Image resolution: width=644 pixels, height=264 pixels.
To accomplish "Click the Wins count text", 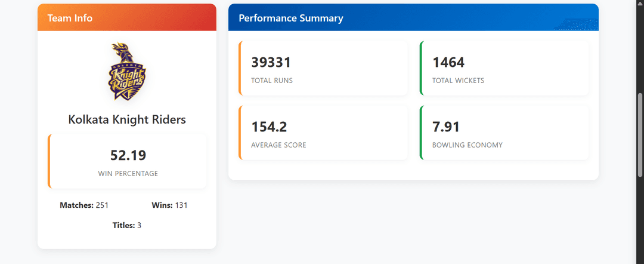I will point(169,205).
